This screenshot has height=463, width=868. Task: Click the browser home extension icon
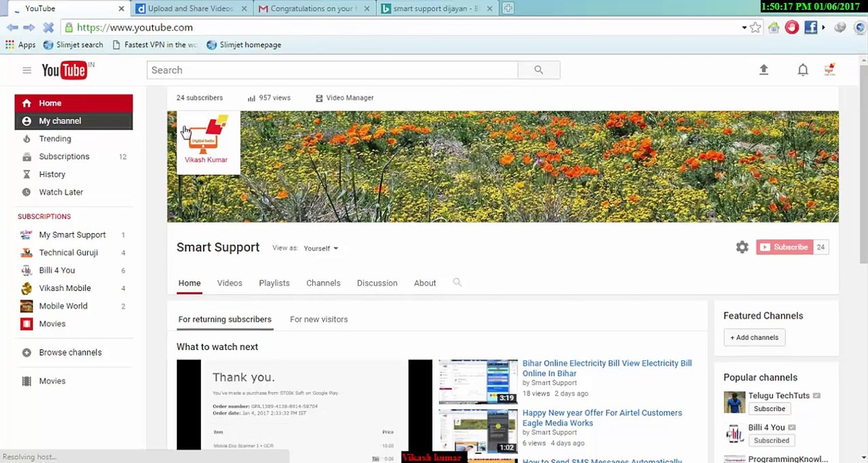pos(774,28)
